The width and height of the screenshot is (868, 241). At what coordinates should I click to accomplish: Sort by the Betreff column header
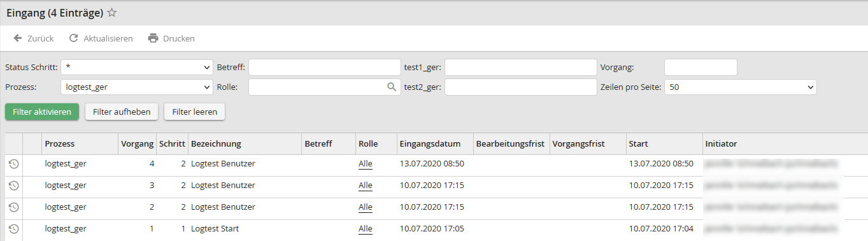pyautogui.click(x=329, y=144)
